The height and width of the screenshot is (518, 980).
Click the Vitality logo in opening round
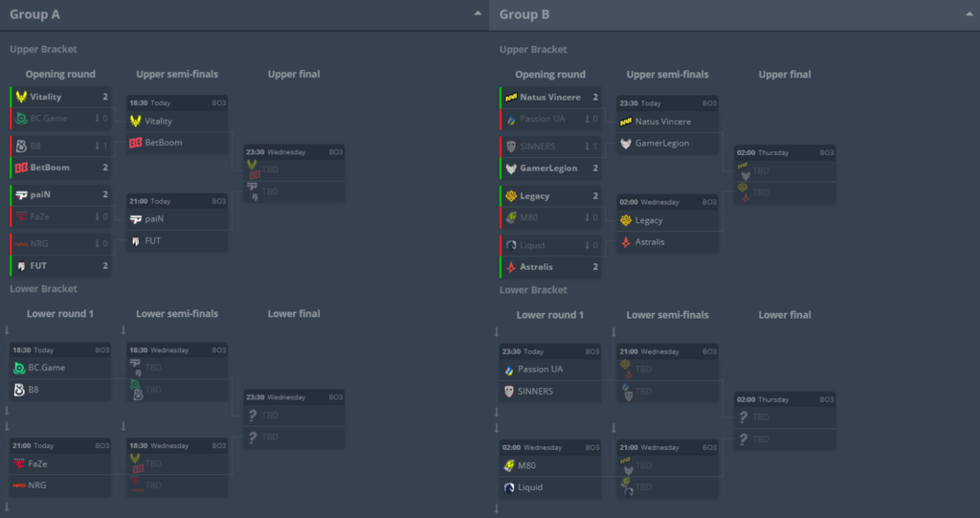(21, 97)
